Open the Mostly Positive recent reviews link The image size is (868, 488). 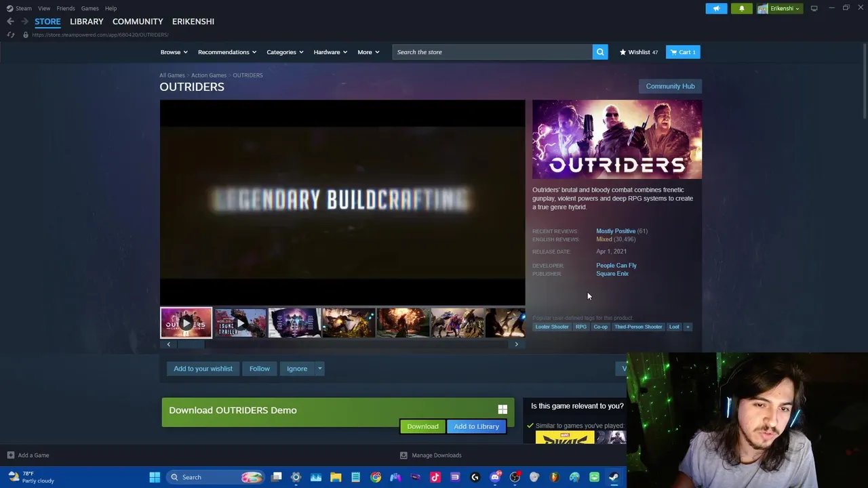coord(616,231)
